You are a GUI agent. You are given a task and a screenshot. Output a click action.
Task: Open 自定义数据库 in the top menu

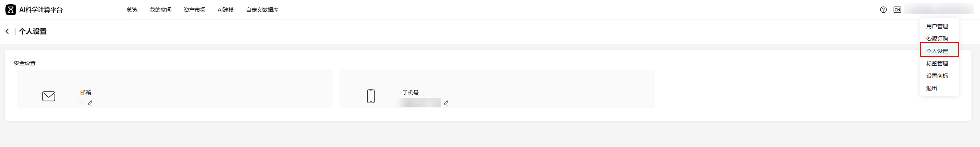262,10
